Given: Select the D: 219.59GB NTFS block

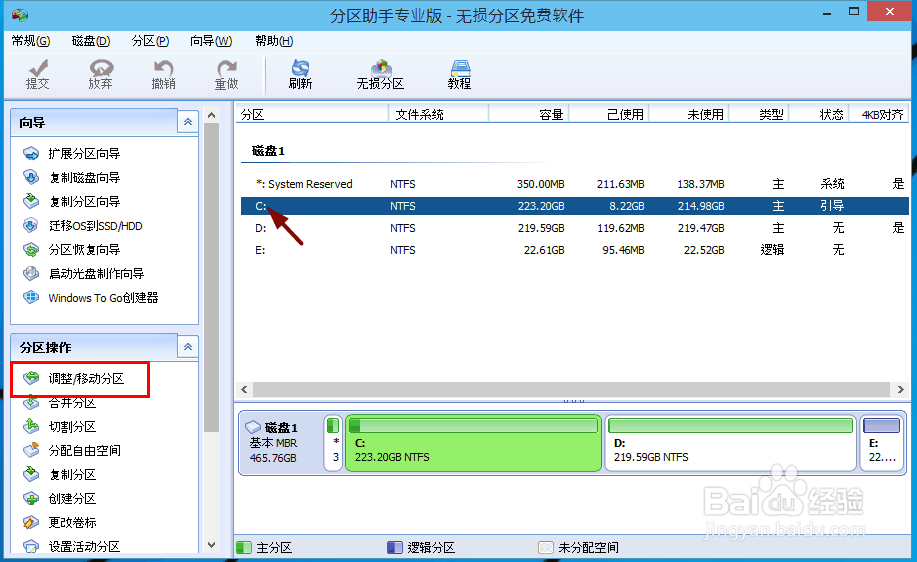Looking at the screenshot, I should [x=730, y=443].
